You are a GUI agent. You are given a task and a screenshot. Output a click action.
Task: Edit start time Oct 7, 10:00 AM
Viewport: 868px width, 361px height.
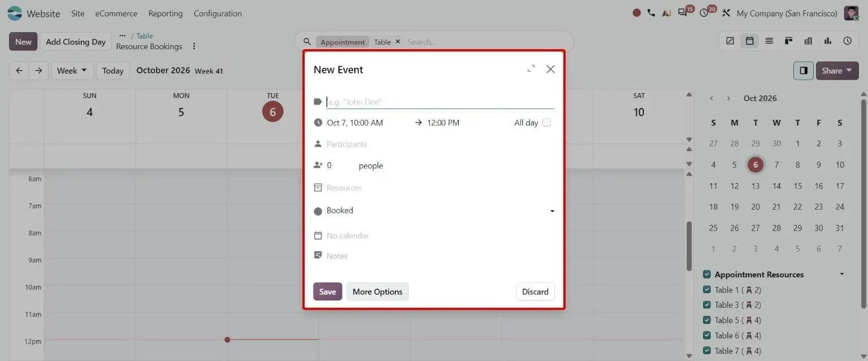355,123
